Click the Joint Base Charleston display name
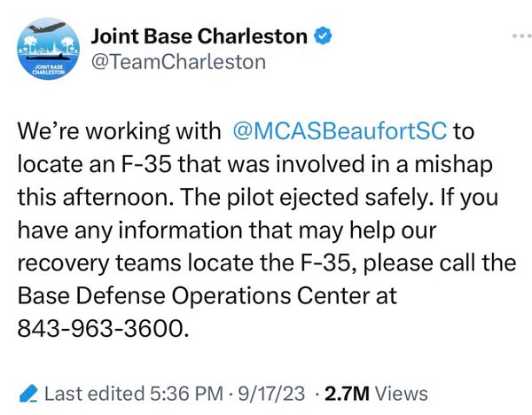Screen dimensions: 532x415 [x=199, y=36]
